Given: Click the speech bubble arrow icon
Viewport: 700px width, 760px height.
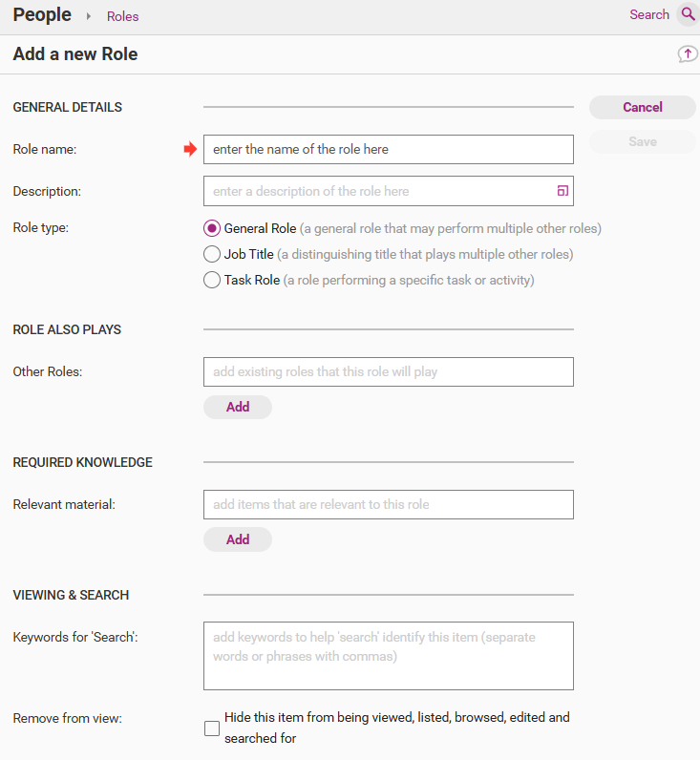Looking at the screenshot, I should (x=688, y=54).
